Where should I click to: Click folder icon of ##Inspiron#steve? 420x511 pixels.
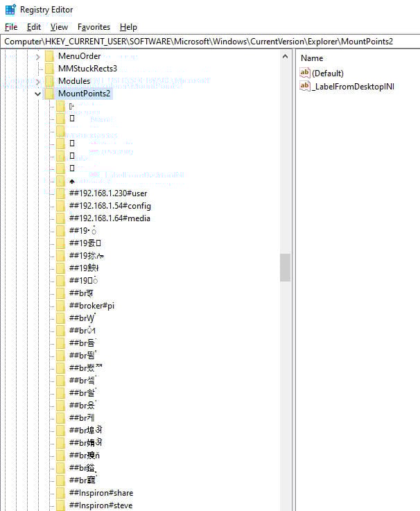tap(60, 505)
